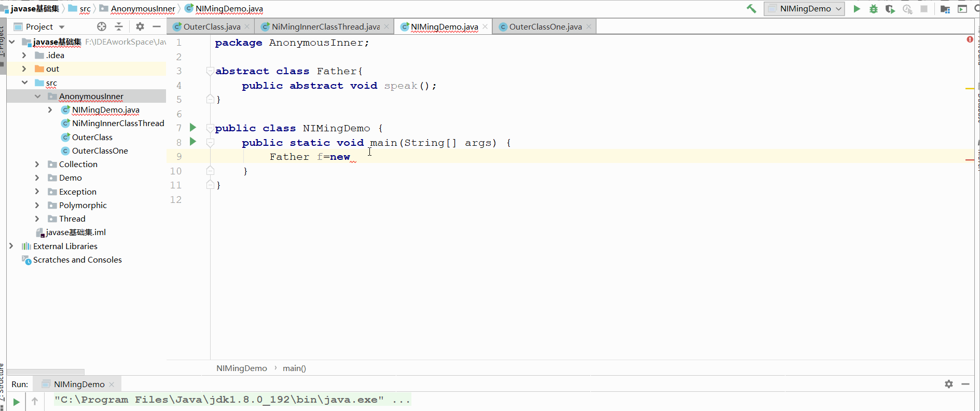Click the red error stripe mark in scrollbar
Viewport: 980px width, 411px height.
(970, 160)
